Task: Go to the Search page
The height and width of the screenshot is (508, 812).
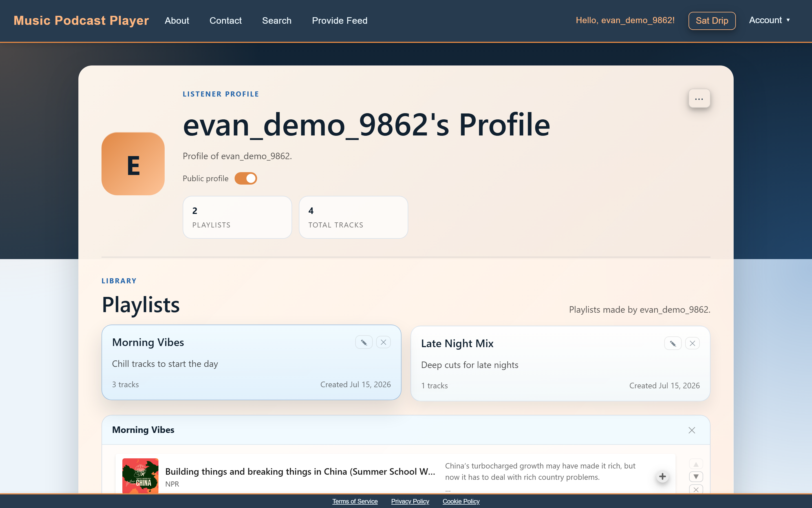Action: pos(277,21)
